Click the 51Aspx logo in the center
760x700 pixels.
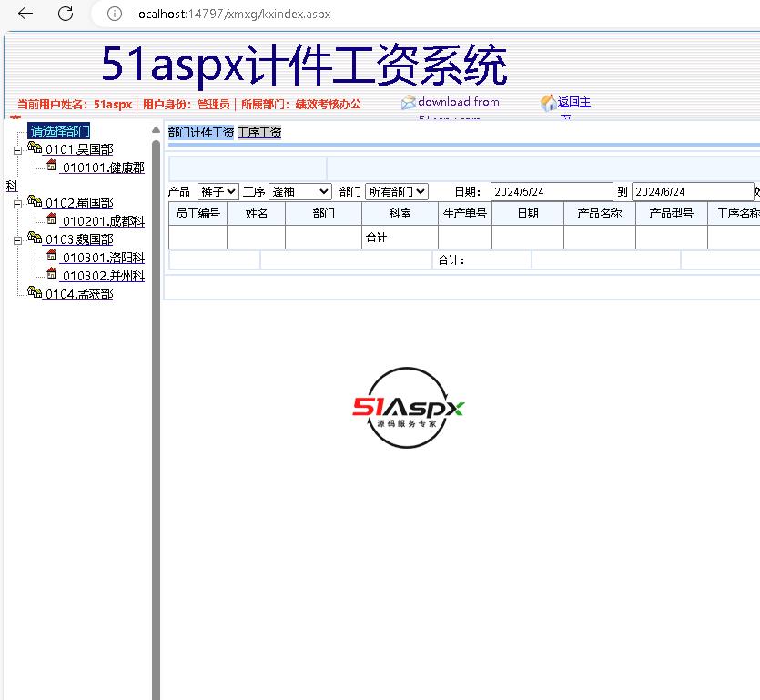[x=409, y=409]
